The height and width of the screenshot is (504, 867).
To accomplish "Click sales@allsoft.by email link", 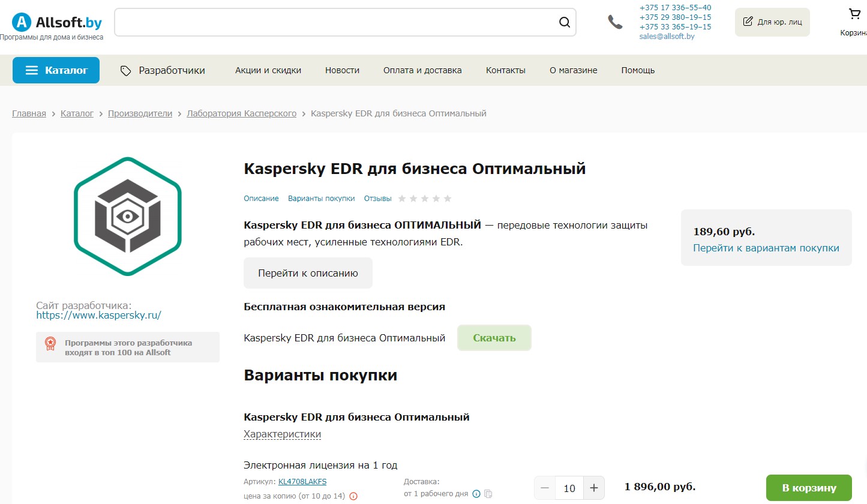I will pos(667,37).
